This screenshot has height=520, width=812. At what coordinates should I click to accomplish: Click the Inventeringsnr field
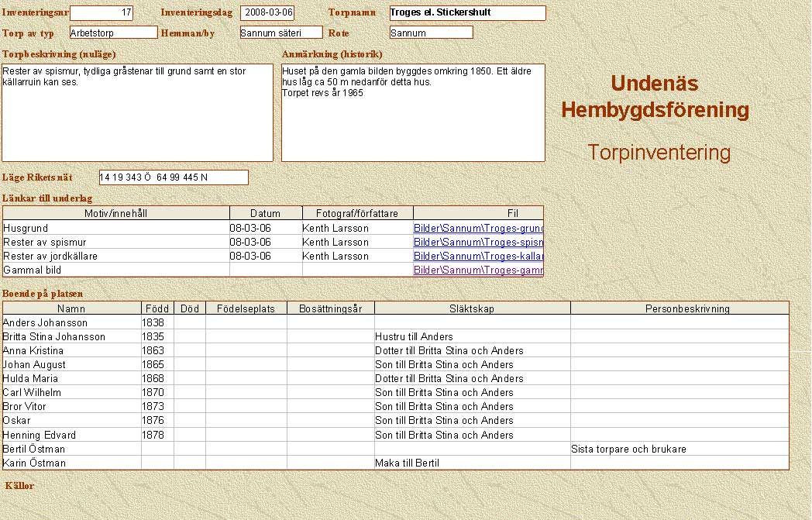pos(101,13)
